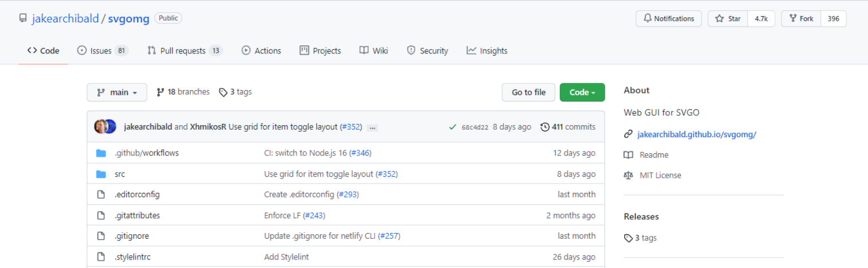Click the jakearchibald avatar in the commit header
This screenshot has height=268, width=868.
101,127
